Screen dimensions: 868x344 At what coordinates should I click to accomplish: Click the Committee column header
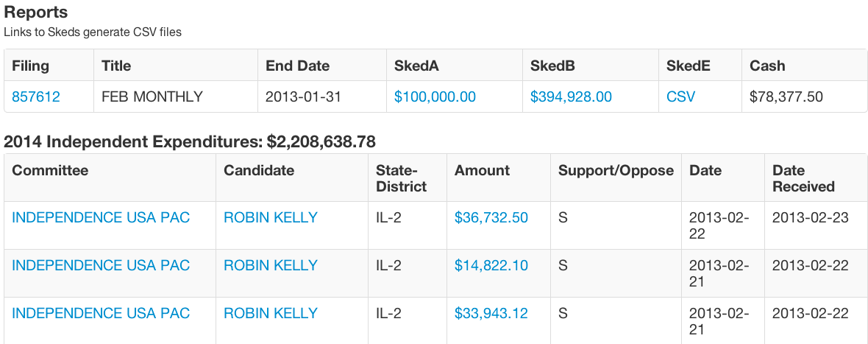pos(50,170)
